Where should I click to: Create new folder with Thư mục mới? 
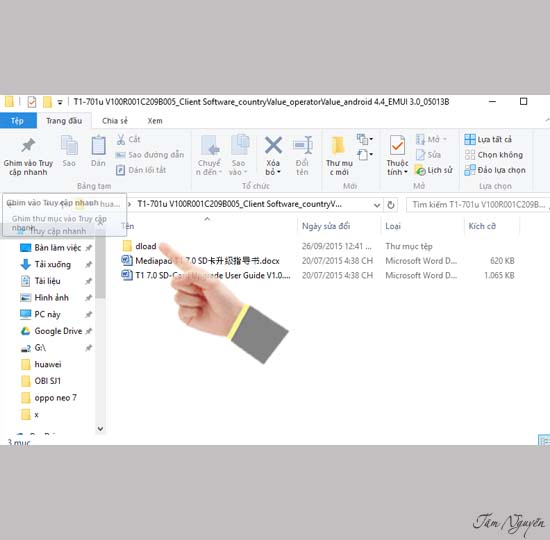point(339,156)
